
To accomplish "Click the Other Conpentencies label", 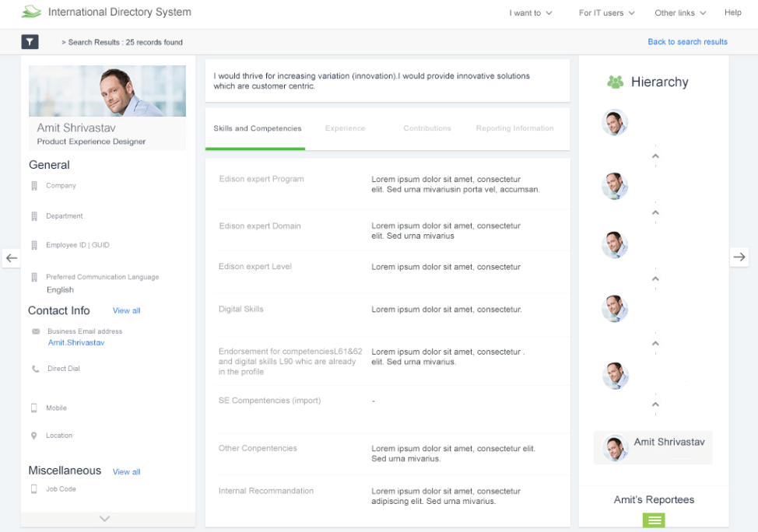I will click(258, 449).
